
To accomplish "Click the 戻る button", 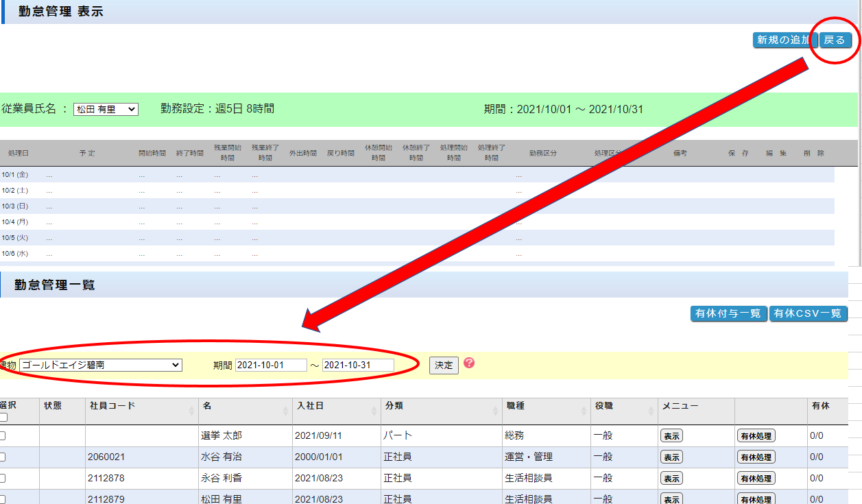I will (834, 40).
